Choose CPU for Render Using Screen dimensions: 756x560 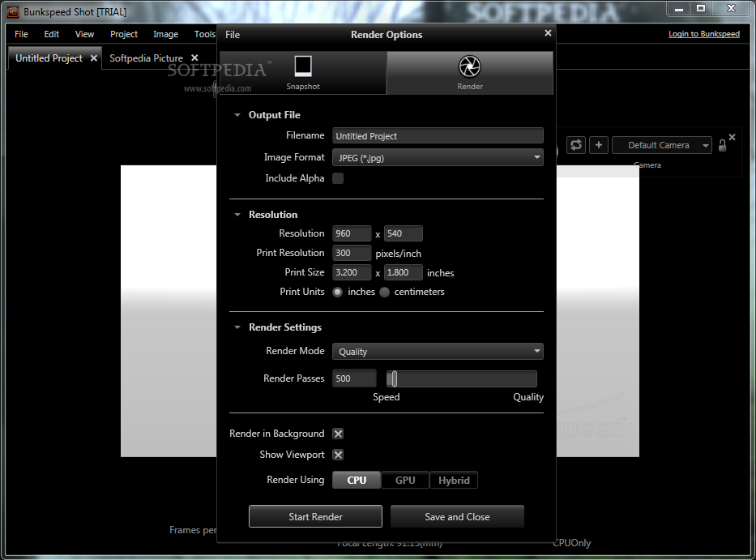click(357, 481)
